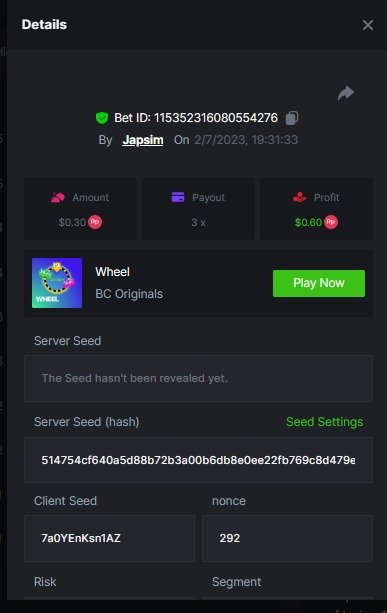Viewport: 387px width, 613px height.
Task: Click the nonce field showing 292
Action: point(287,538)
